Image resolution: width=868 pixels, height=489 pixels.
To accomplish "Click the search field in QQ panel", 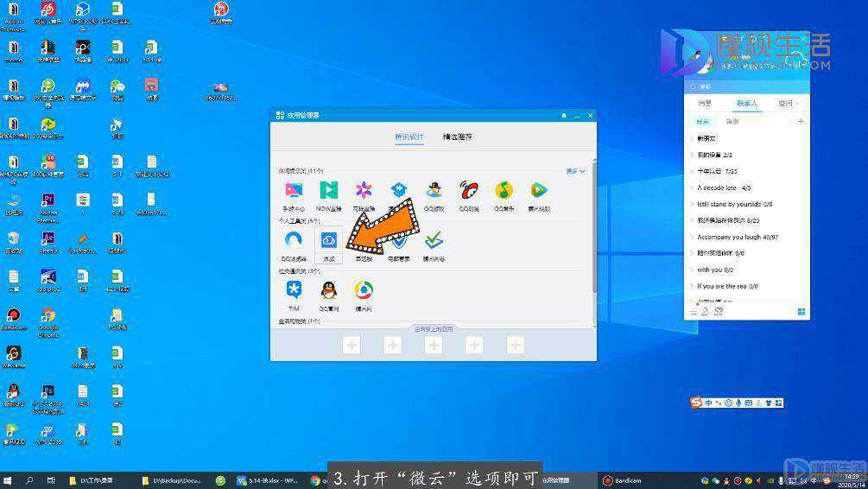I will click(746, 86).
